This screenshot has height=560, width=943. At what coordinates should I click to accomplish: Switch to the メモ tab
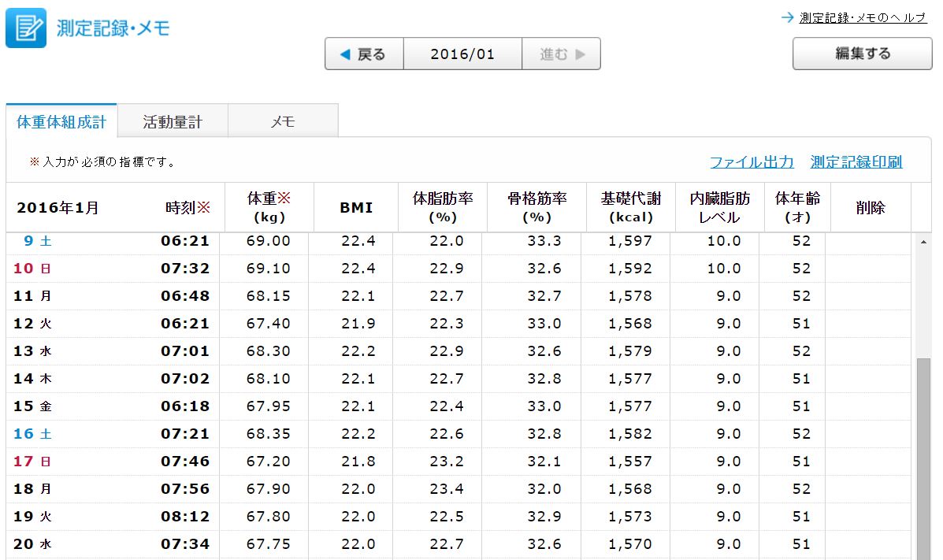click(283, 122)
